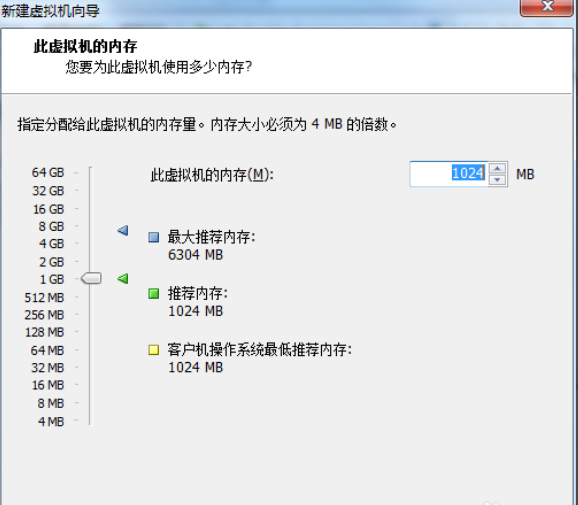578x505 pixels.
Task: Increase memory with the up spinner arrow
Action: [x=498, y=168]
